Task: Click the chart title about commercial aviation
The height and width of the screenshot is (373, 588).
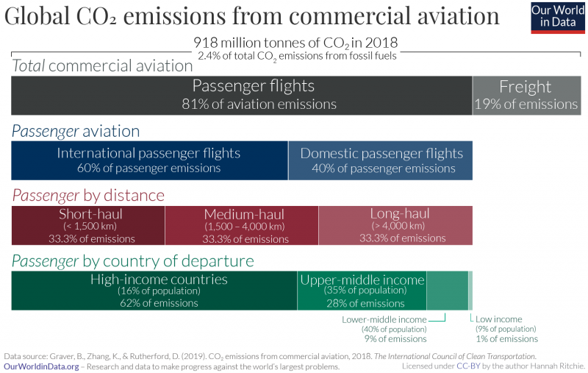Action: (252, 15)
